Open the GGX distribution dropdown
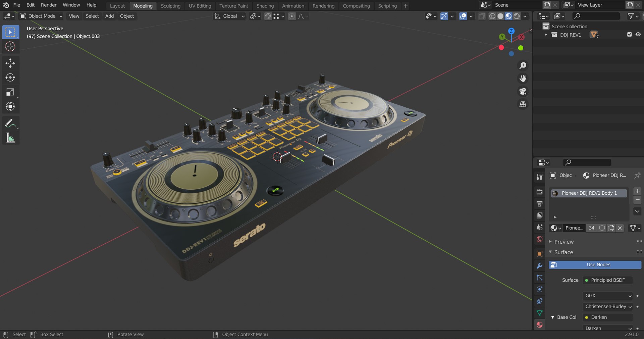 point(607,296)
